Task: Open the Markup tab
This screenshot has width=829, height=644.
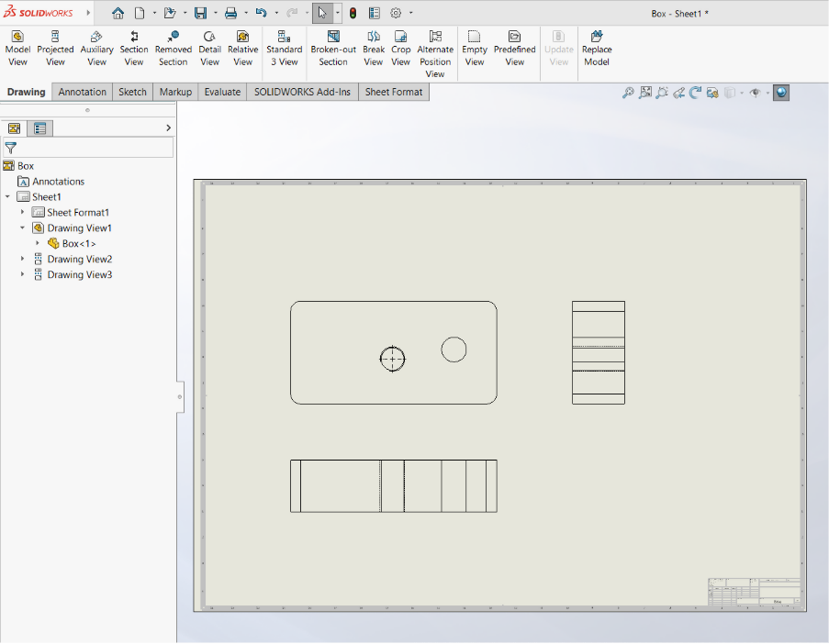Action: [175, 92]
